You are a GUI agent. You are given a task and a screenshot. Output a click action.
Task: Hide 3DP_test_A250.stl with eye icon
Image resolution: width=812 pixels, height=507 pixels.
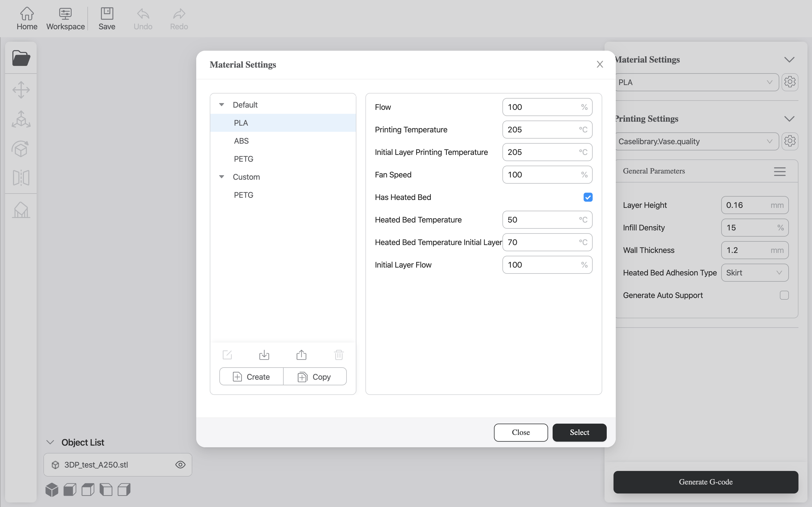click(x=180, y=464)
